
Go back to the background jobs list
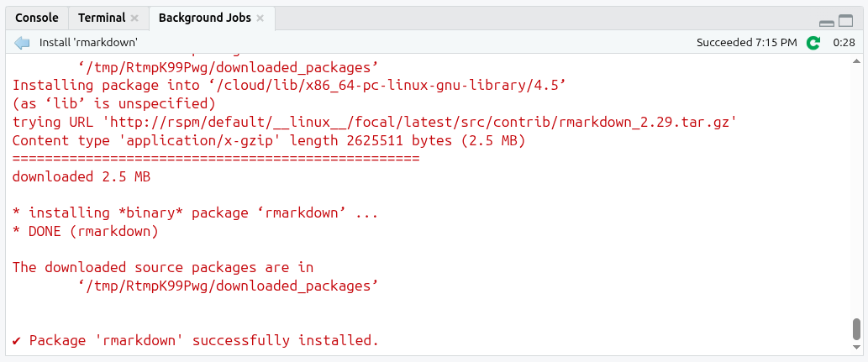pos(22,42)
